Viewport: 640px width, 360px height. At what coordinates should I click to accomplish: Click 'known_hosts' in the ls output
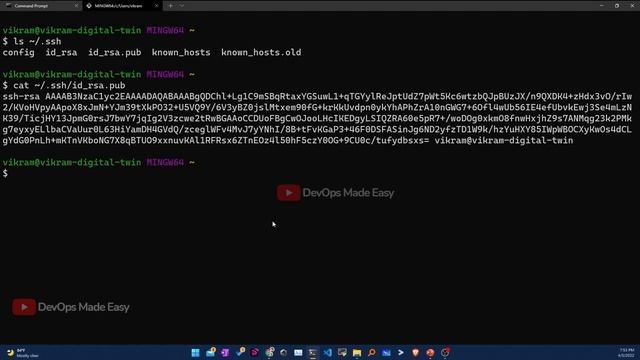coord(181,52)
